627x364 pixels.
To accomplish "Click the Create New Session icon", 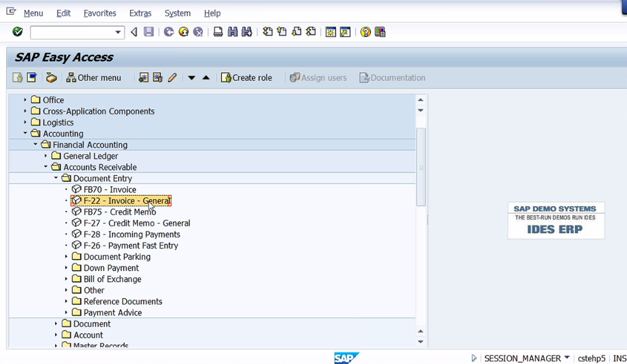I will click(331, 32).
